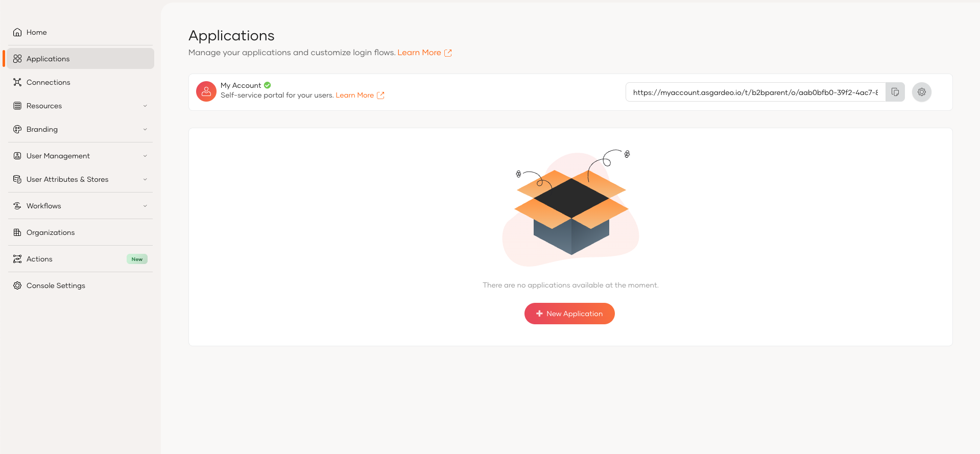Select Applications in the sidebar
The width and height of the screenshot is (980, 454).
click(48, 59)
